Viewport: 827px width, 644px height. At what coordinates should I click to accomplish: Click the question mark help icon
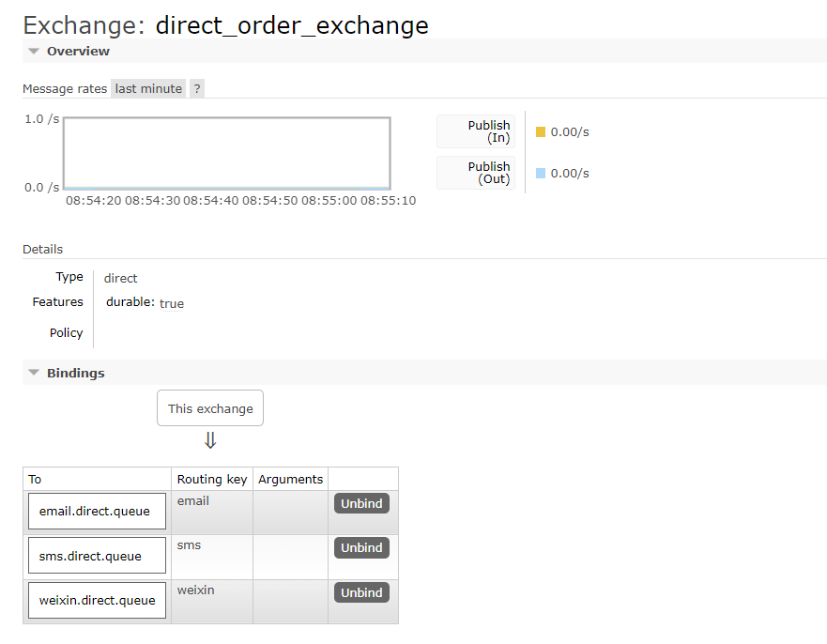click(196, 88)
